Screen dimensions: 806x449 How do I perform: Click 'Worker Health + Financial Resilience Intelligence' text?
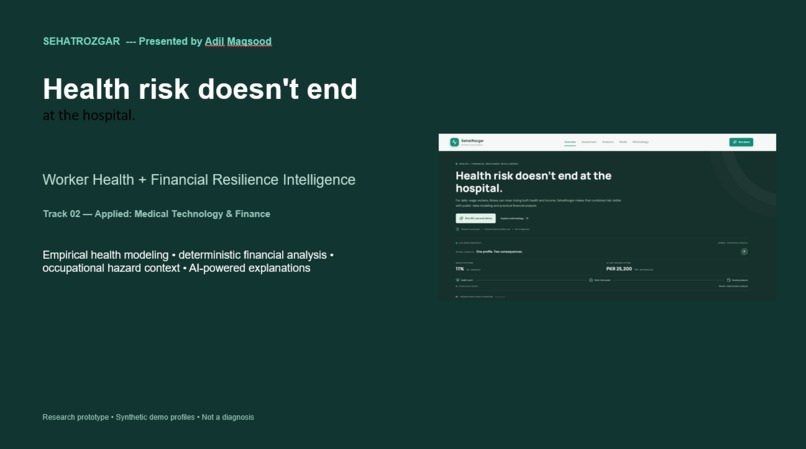(x=199, y=180)
